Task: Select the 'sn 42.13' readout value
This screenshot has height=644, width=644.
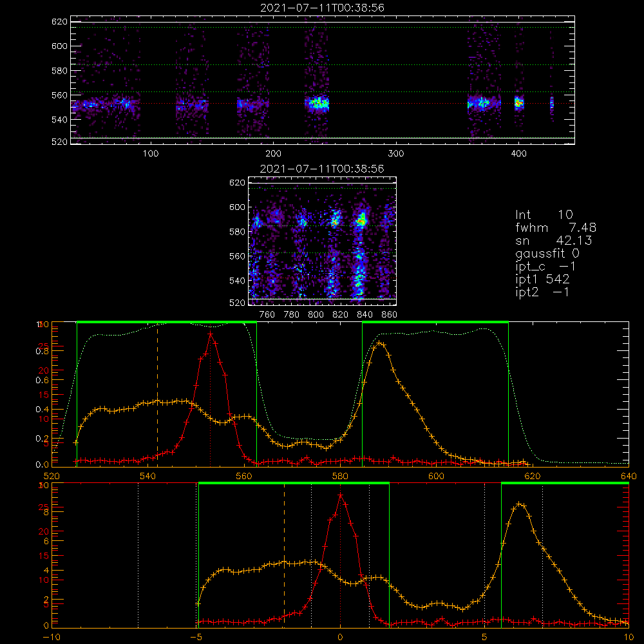Action: (554, 240)
